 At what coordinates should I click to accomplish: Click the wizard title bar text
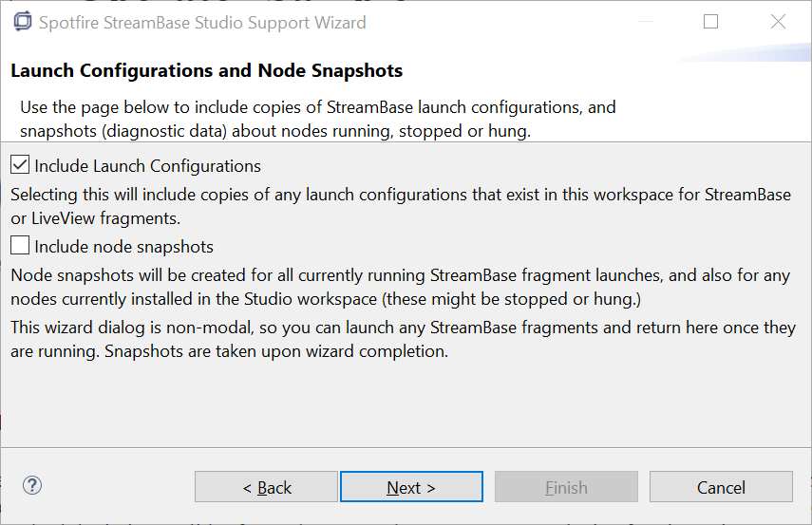tap(201, 23)
